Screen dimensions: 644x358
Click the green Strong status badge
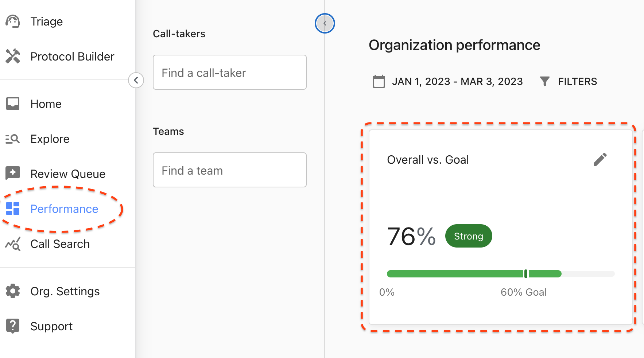point(468,236)
